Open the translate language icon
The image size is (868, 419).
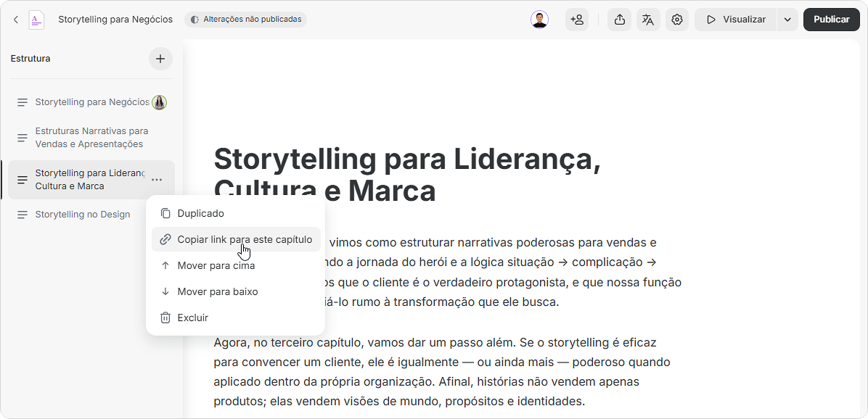click(x=648, y=20)
